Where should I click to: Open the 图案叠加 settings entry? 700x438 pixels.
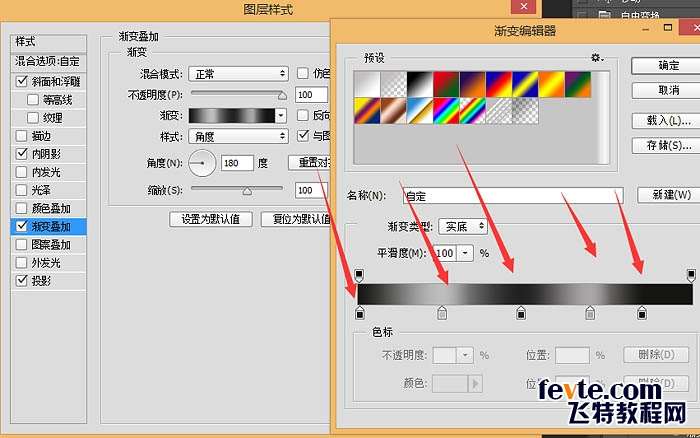tap(50, 245)
